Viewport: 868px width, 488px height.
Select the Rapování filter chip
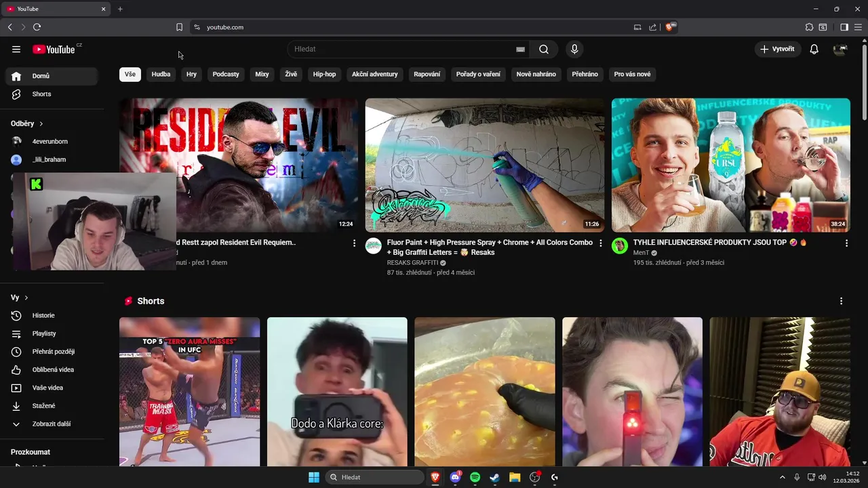pos(427,75)
